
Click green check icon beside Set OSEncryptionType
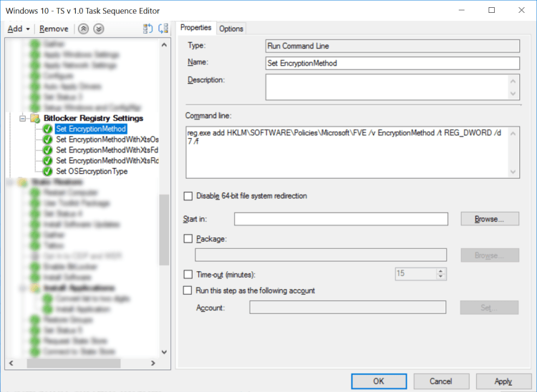pyautogui.click(x=47, y=172)
